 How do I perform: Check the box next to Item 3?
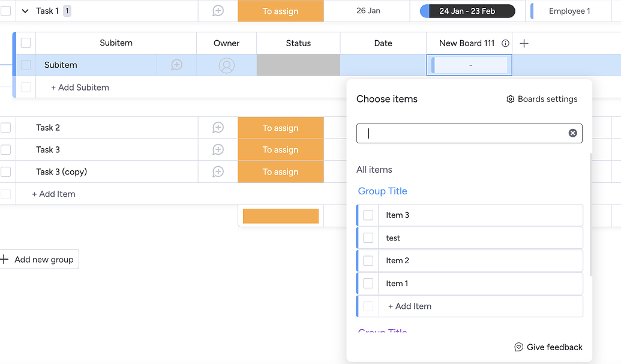click(368, 215)
